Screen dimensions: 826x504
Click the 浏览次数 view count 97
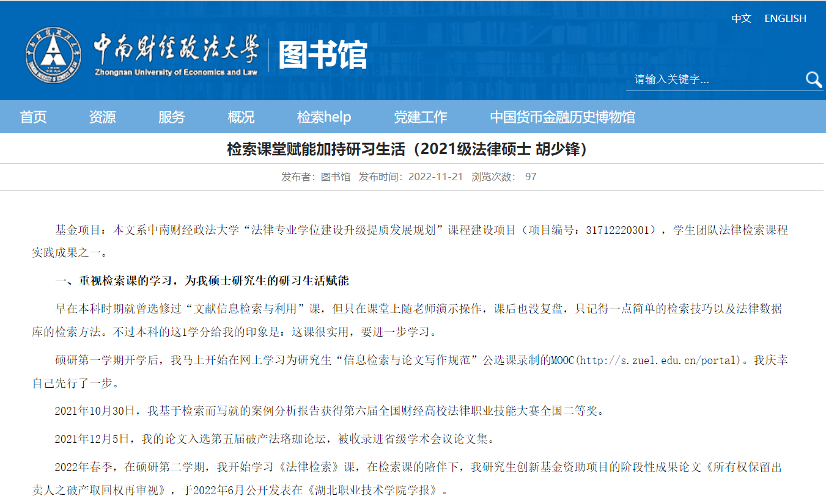click(530, 177)
